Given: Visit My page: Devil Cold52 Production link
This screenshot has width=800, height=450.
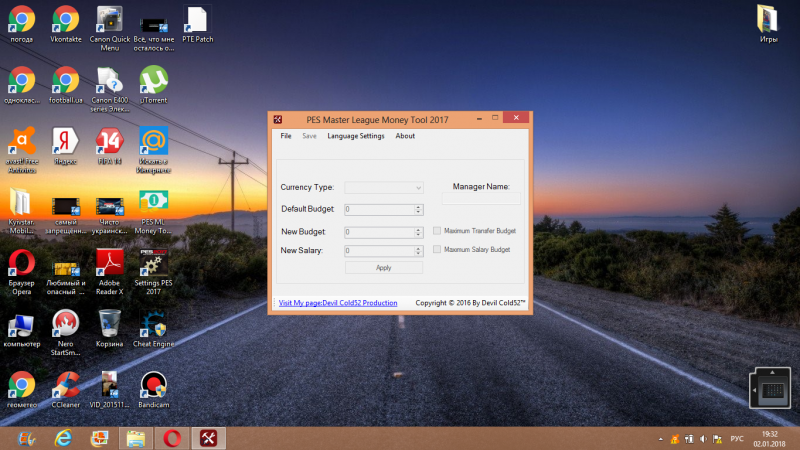Looking at the screenshot, I should pyautogui.click(x=338, y=303).
